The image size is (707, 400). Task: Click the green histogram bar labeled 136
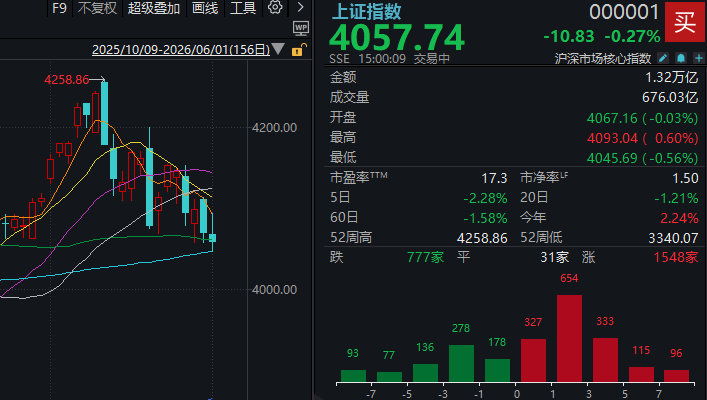(x=425, y=373)
